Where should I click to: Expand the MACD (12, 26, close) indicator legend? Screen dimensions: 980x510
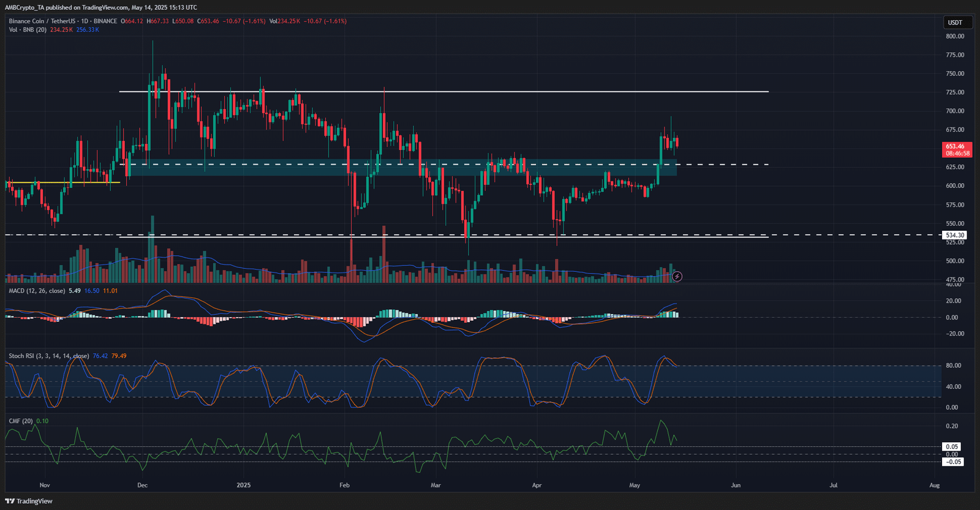[37, 291]
